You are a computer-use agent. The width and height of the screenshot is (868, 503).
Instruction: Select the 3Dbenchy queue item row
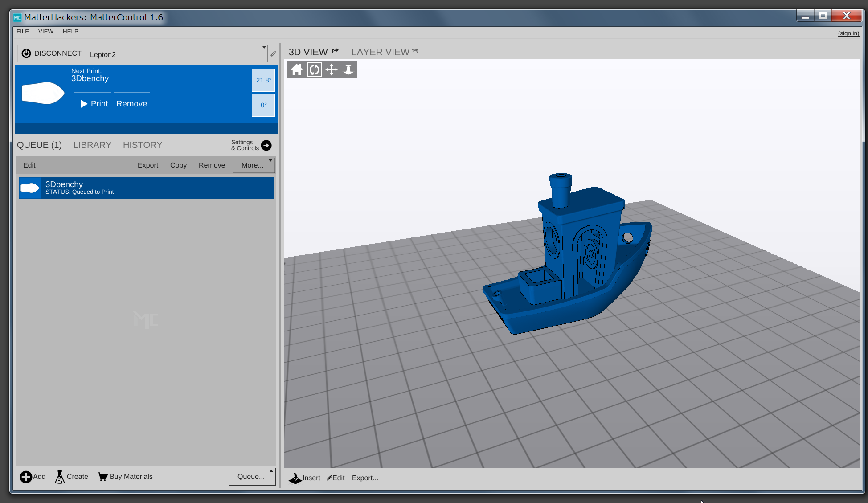pyautogui.click(x=146, y=188)
